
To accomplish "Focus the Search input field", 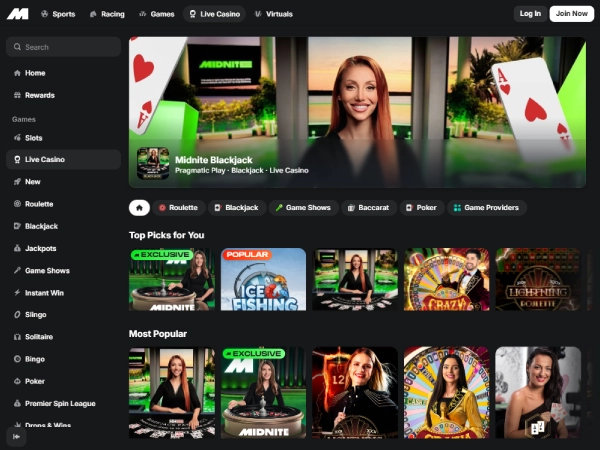I will point(63,47).
